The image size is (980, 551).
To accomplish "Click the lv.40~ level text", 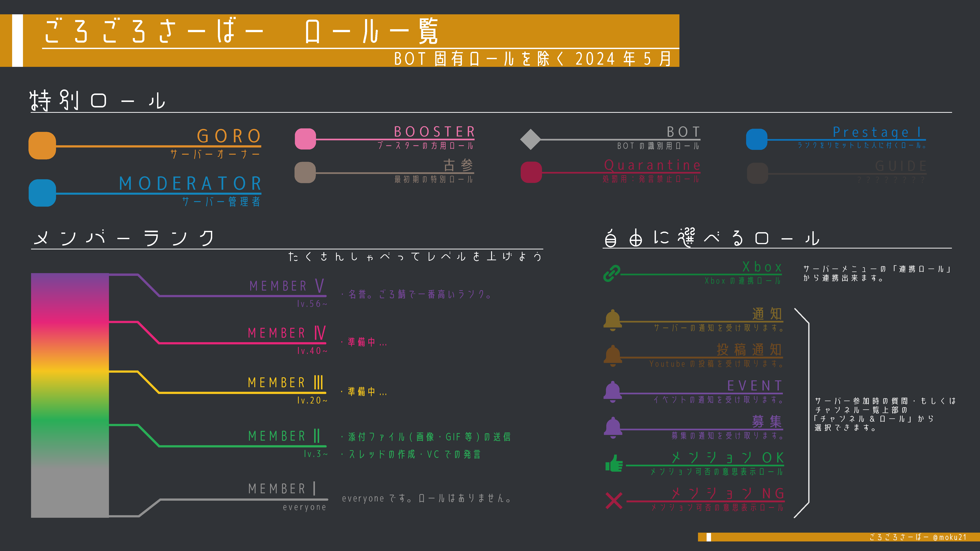I will (x=312, y=351).
